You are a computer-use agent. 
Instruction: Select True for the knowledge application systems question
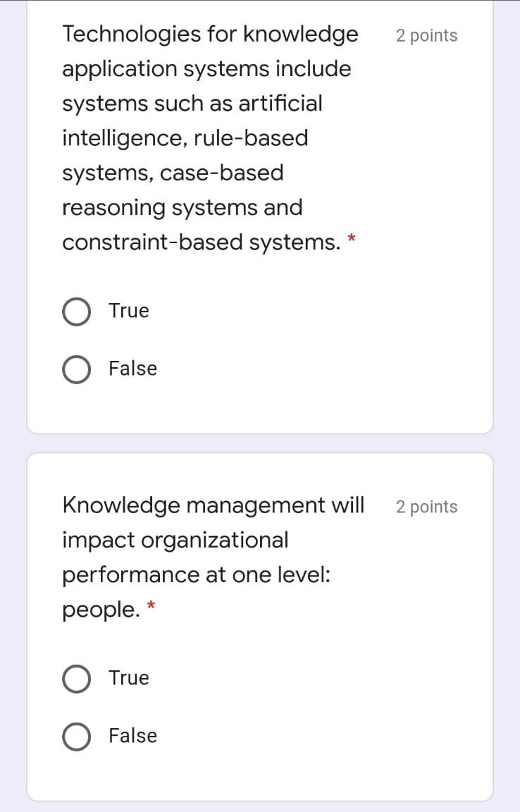(77, 311)
